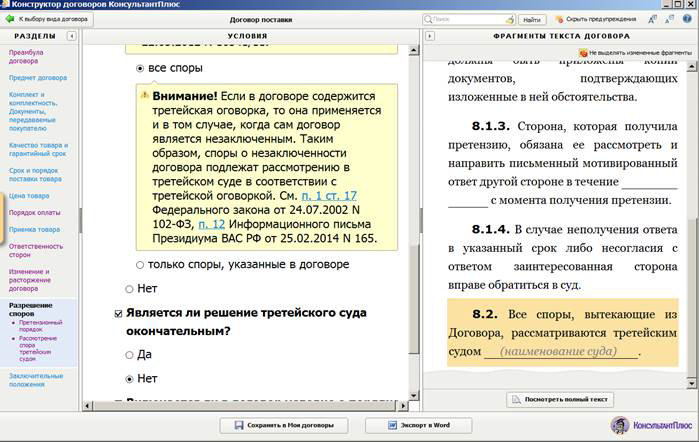Click contract text panel scroll down arrow
This screenshot has width=699, height=442.
(x=691, y=383)
